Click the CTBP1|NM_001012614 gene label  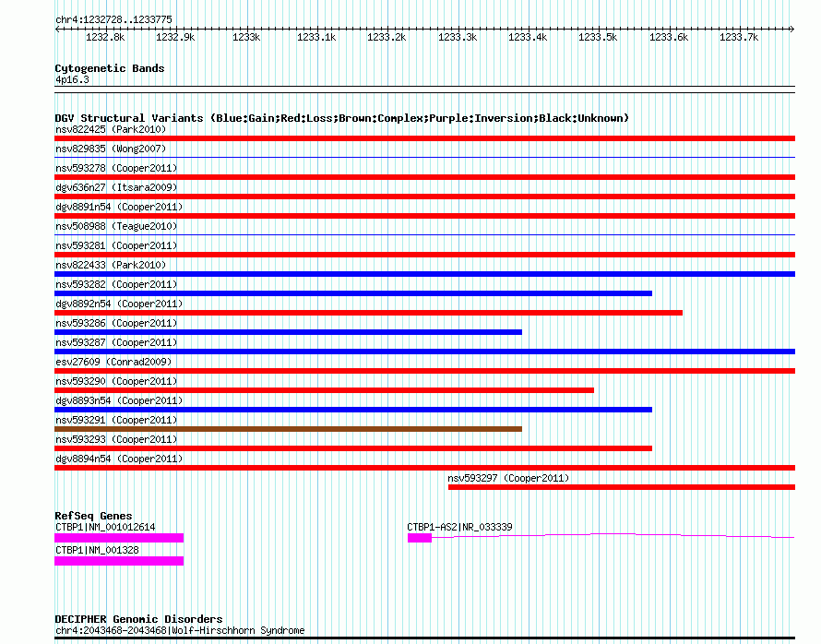pyautogui.click(x=105, y=527)
